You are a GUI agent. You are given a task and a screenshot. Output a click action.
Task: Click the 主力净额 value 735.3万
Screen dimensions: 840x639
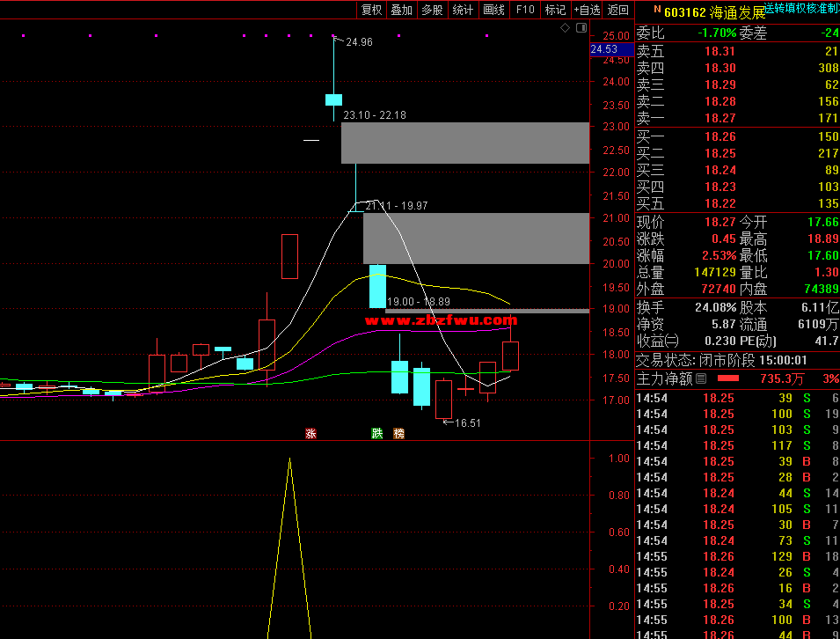pyautogui.click(x=782, y=379)
